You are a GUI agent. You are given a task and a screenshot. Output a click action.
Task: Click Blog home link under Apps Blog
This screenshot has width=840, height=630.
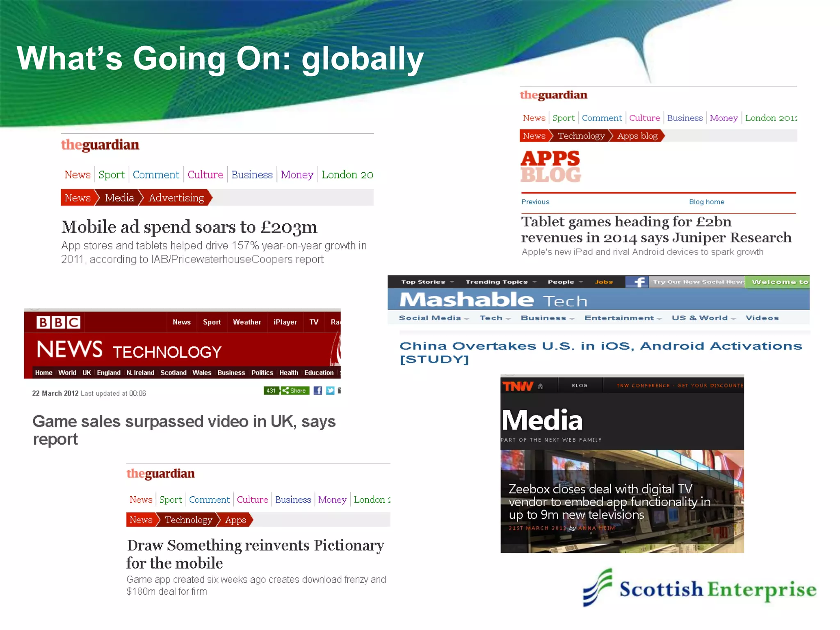[x=707, y=202]
